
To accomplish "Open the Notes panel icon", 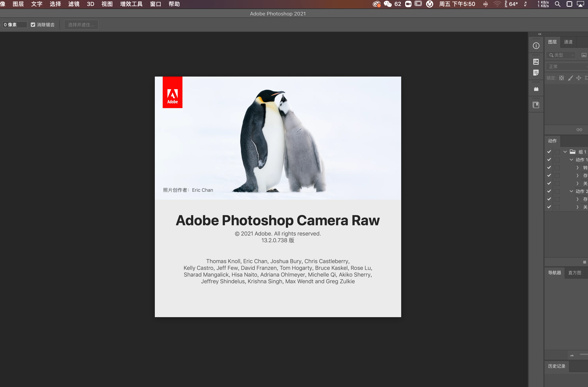I will coord(536,73).
